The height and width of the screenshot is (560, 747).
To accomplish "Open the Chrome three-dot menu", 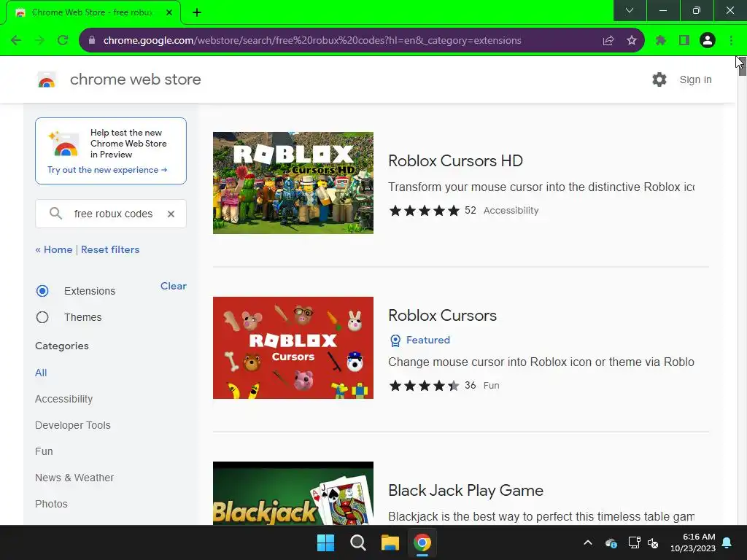I will click(x=731, y=41).
